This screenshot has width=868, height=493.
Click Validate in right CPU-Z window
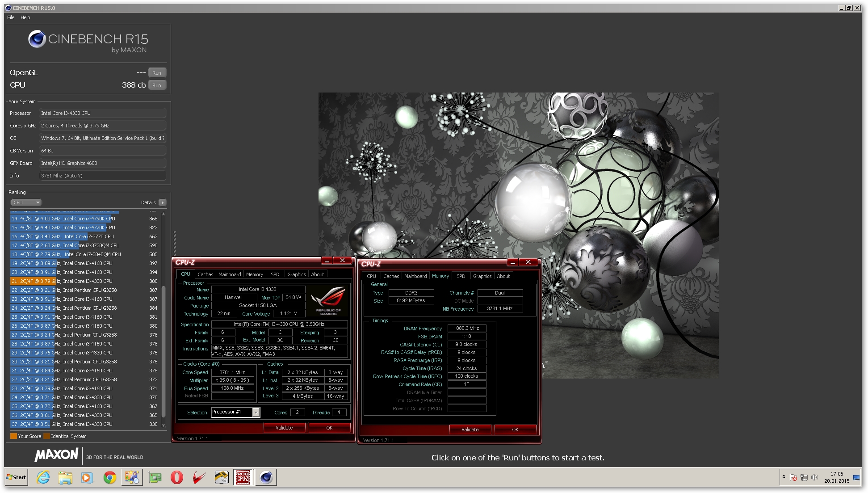click(x=470, y=430)
